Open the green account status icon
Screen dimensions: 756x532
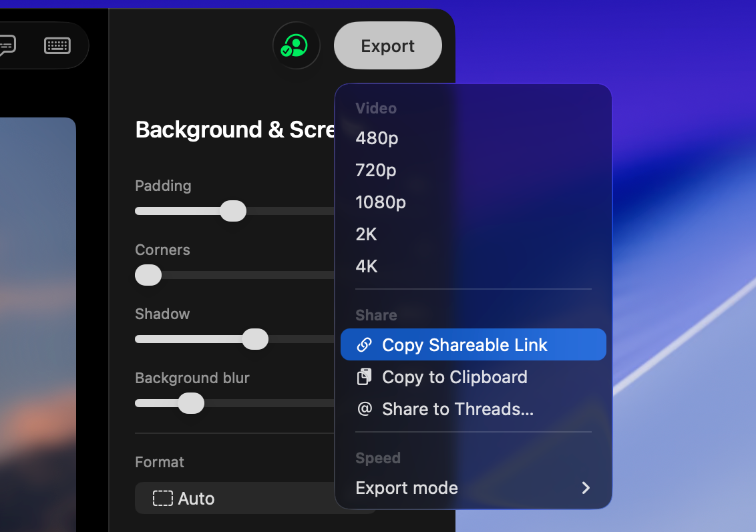coord(296,46)
